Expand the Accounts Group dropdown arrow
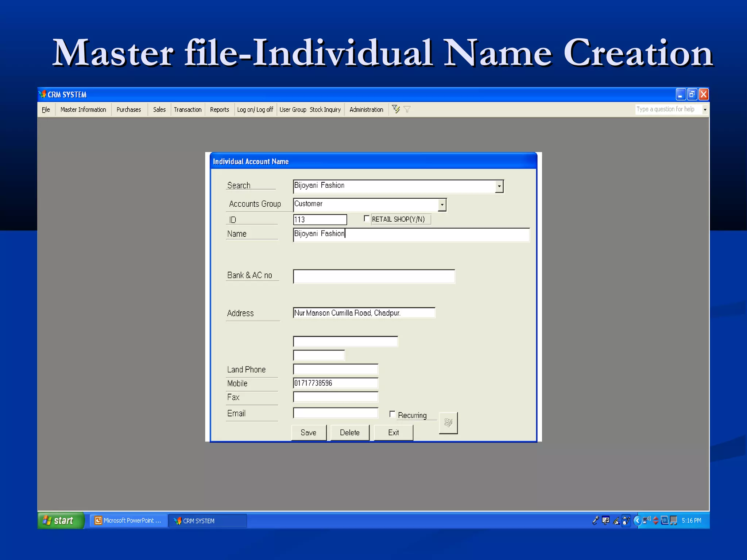747x560 pixels. pos(442,205)
